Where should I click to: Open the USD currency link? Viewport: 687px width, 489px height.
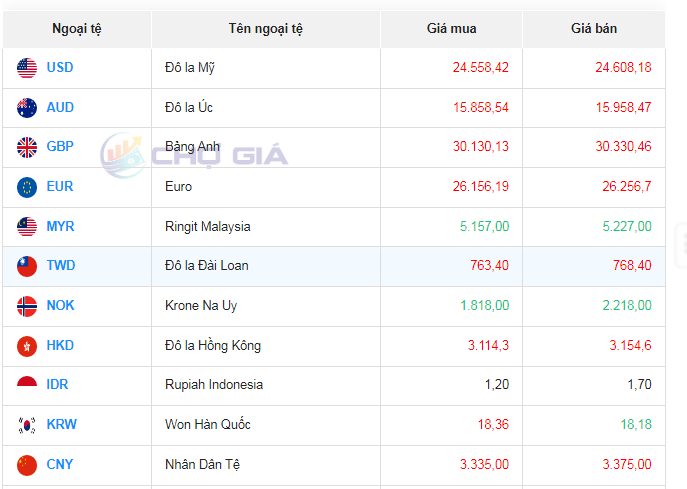point(60,68)
